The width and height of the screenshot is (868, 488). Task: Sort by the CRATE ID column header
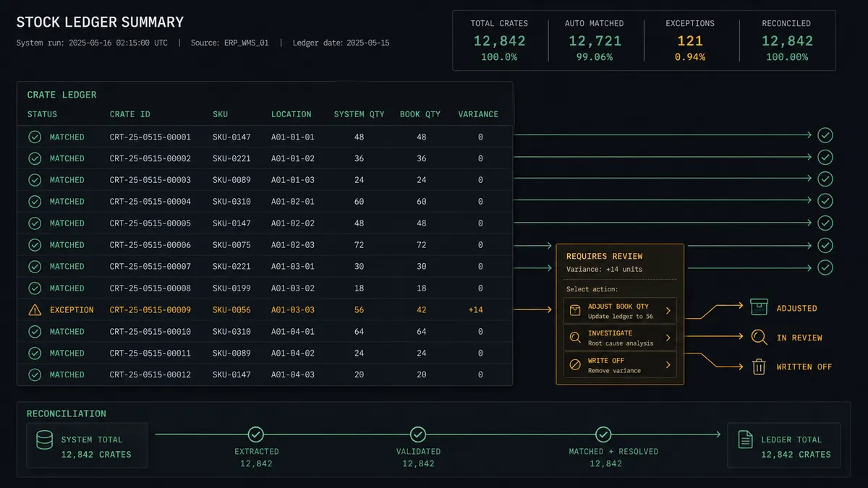(130, 114)
